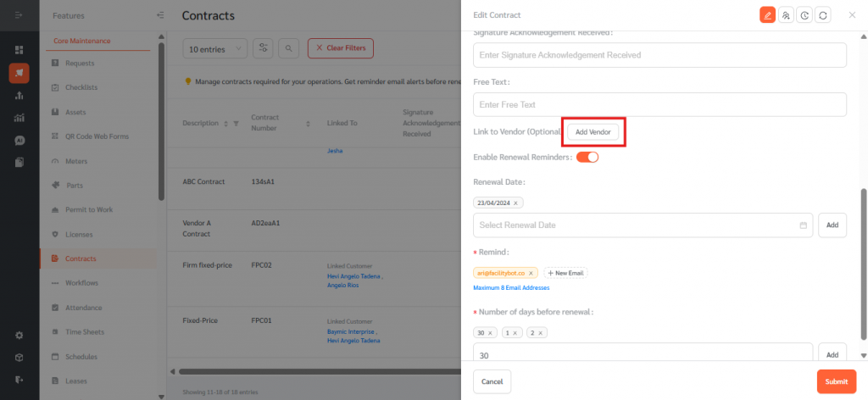Viewport: 868px width, 400px height.
Task: Open the history clock icon in panel header
Action: tap(804, 15)
